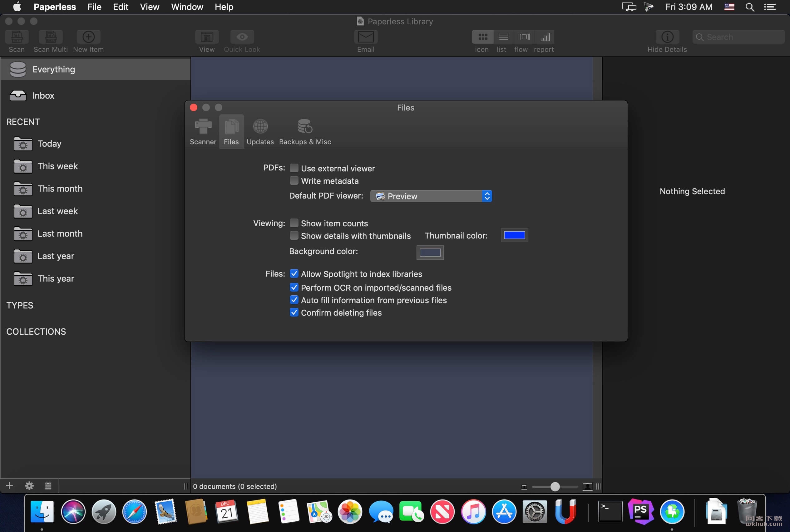Select the Last year smart folder
Viewport: 790px width, 532px height.
coord(95,256)
